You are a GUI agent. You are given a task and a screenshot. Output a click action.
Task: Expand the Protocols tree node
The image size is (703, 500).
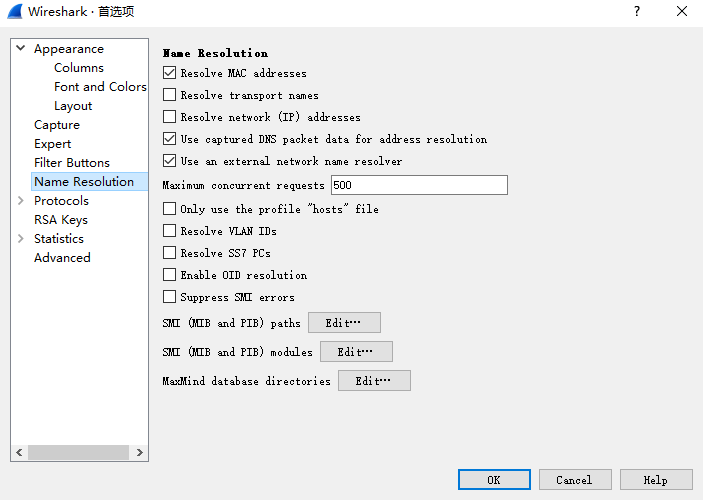click(21, 200)
